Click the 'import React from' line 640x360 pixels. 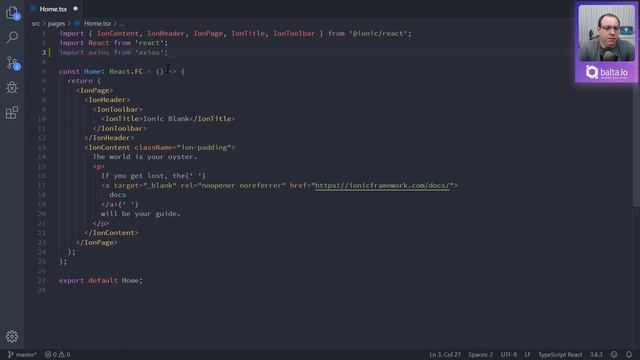[x=113, y=43]
